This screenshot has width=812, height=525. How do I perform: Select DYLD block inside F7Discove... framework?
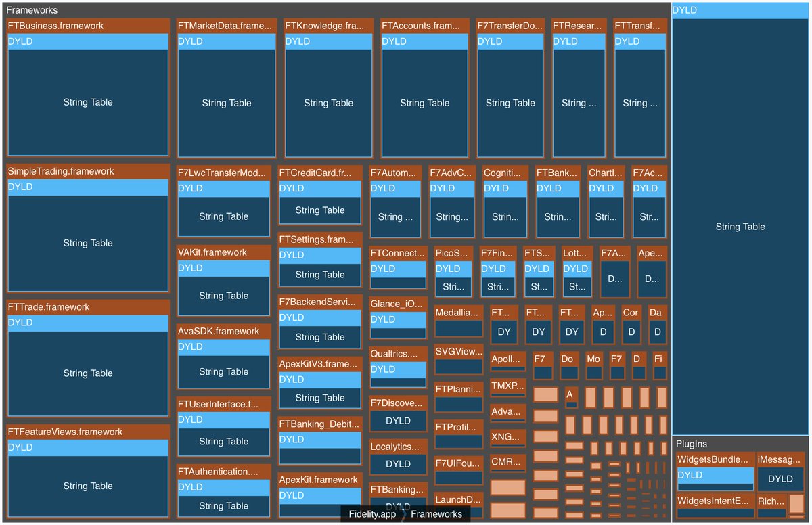point(399,421)
